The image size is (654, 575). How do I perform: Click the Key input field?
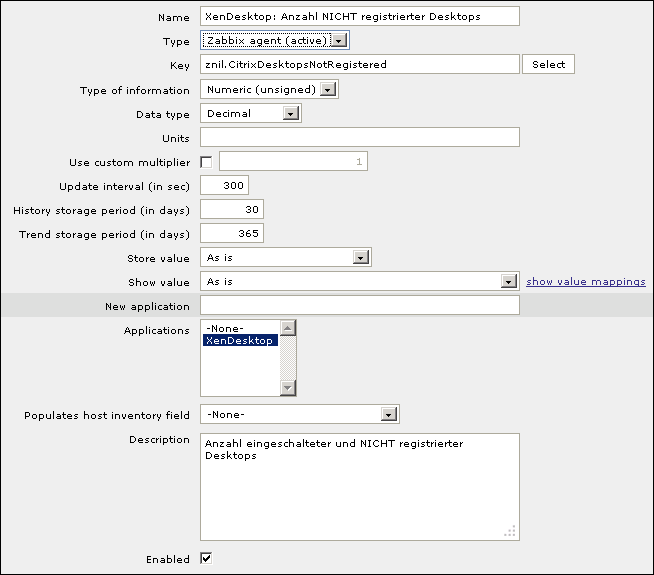point(360,64)
